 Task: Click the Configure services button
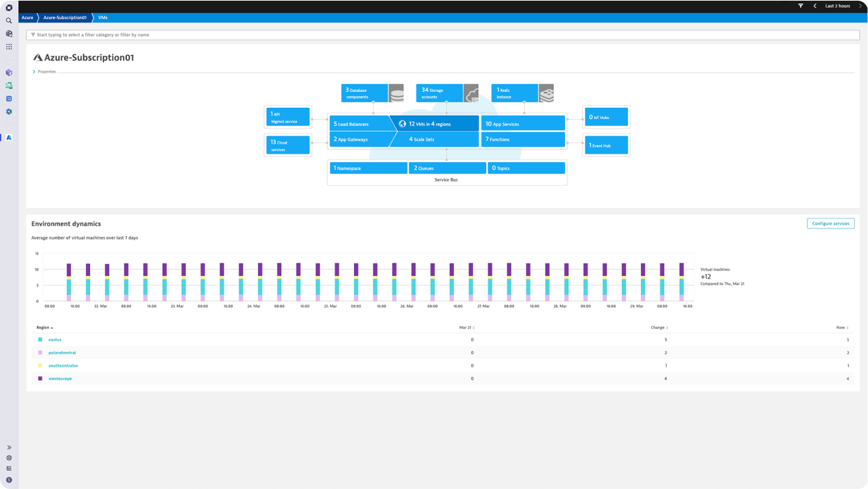point(830,224)
